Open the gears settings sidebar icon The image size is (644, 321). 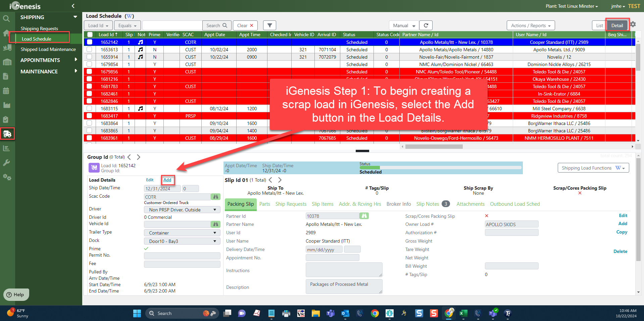(7, 177)
